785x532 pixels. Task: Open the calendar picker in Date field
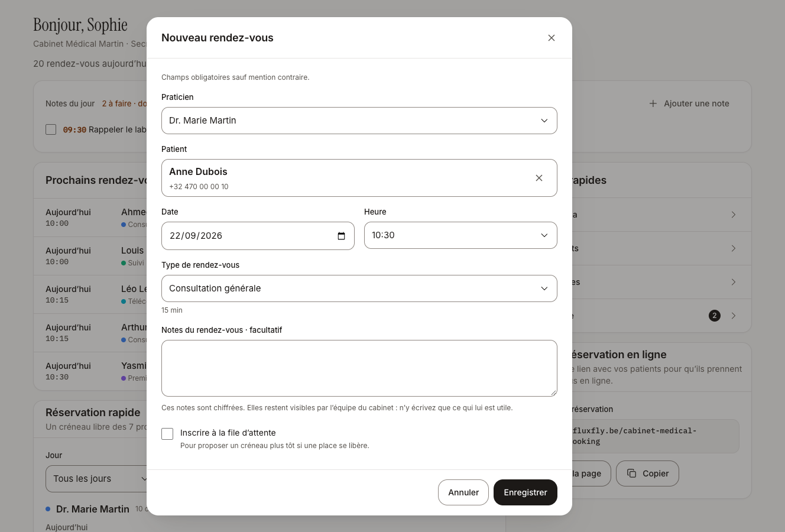[x=341, y=236]
